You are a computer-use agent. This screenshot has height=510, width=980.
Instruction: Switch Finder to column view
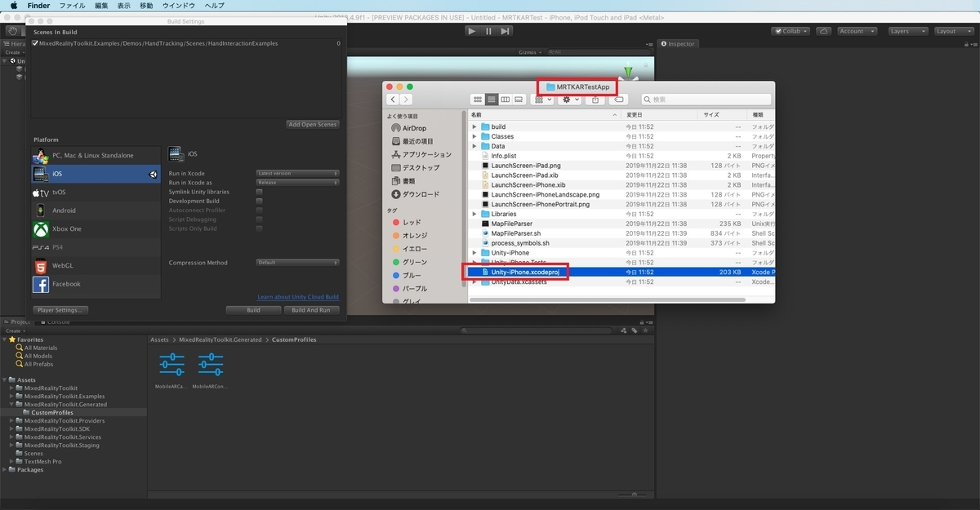click(x=506, y=100)
